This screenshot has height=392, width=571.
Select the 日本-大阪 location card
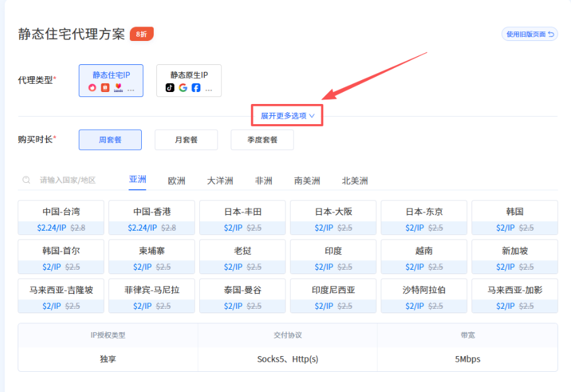coord(333,217)
